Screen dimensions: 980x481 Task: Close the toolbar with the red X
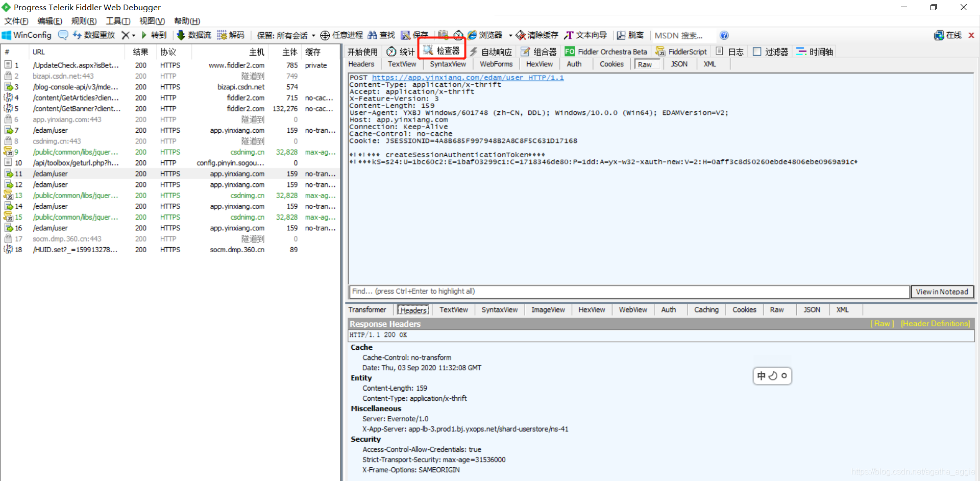coord(971,35)
